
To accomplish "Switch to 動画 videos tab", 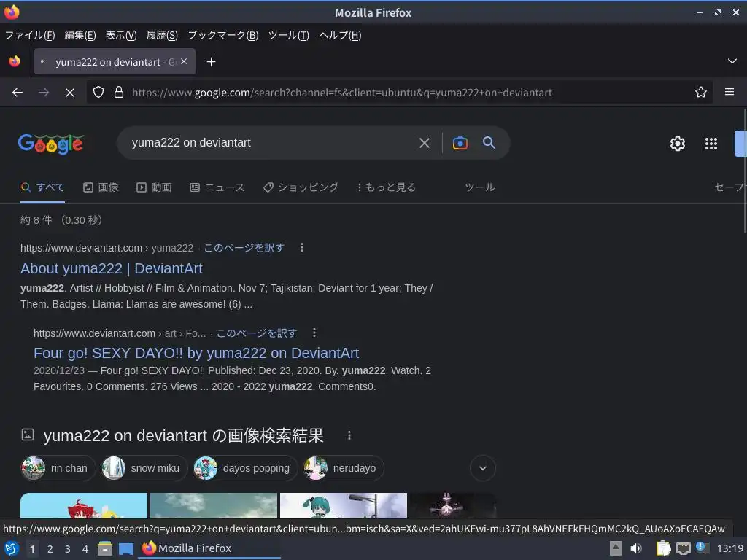I will coord(154,187).
